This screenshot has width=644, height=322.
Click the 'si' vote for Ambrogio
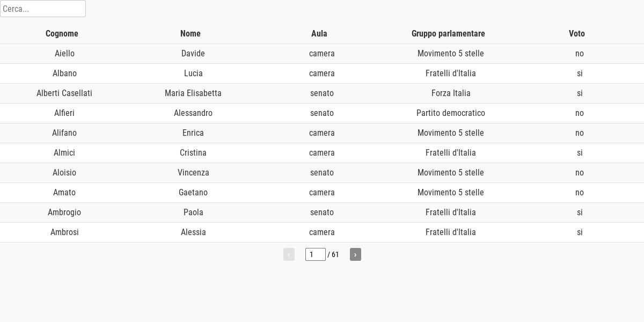point(580,213)
